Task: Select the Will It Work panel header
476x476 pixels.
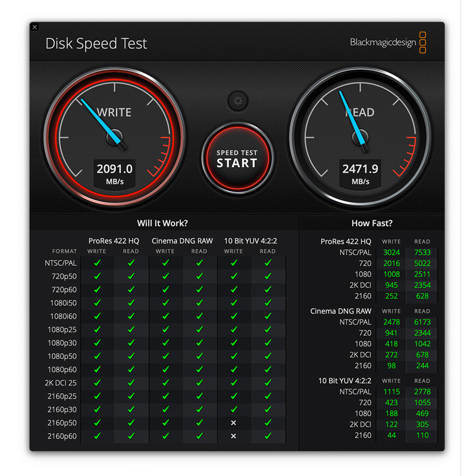Action: tap(162, 223)
